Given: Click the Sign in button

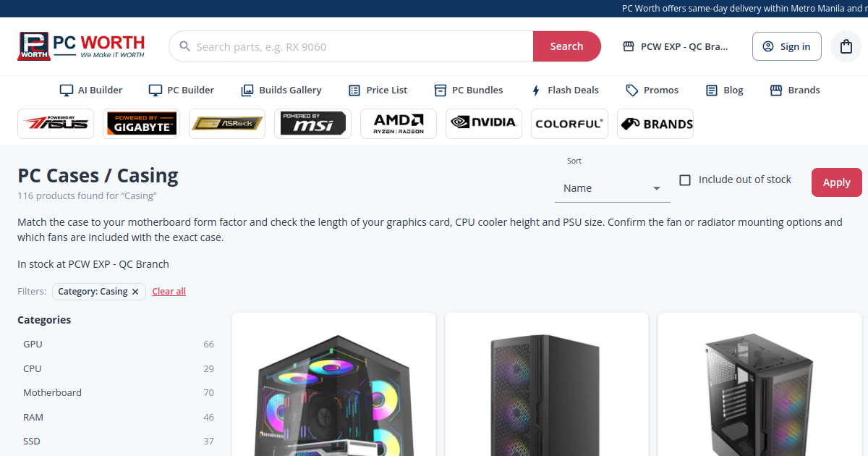Looking at the screenshot, I should [x=787, y=46].
